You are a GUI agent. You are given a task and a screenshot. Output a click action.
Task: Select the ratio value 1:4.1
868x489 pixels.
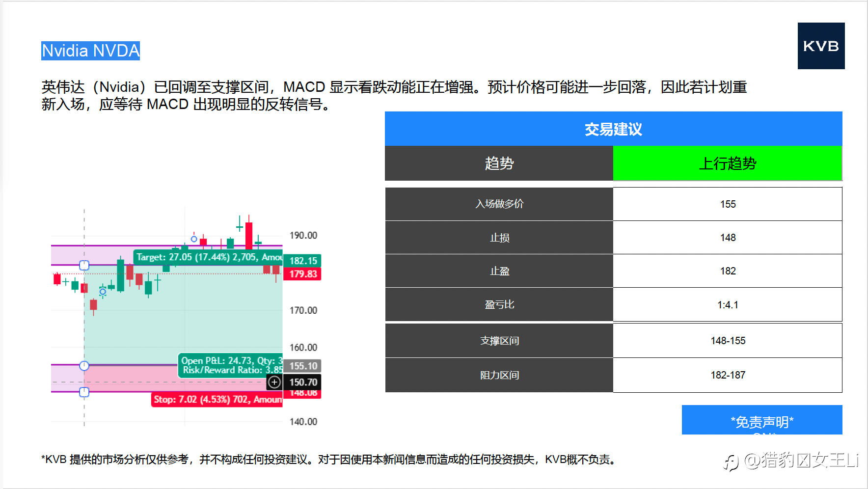tap(728, 304)
